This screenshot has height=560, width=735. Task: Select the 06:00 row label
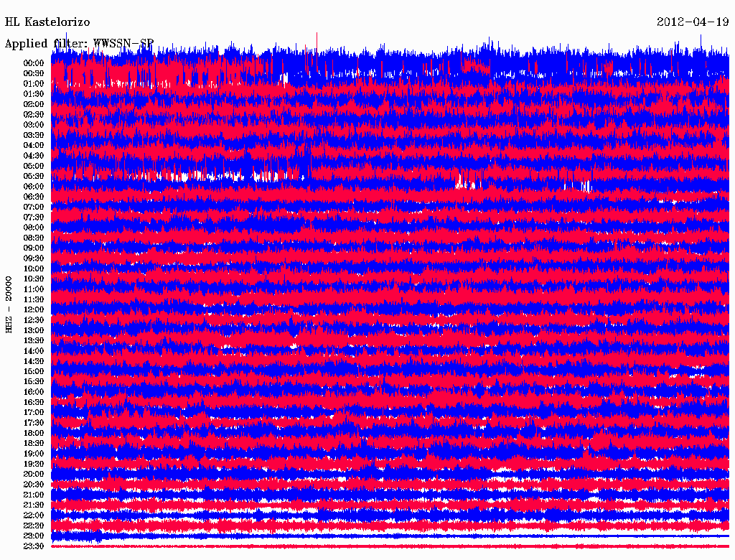(x=34, y=187)
